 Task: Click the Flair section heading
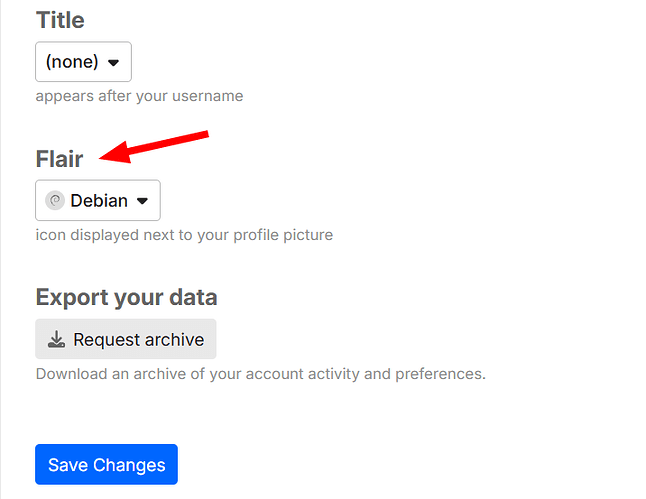click(59, 159)
